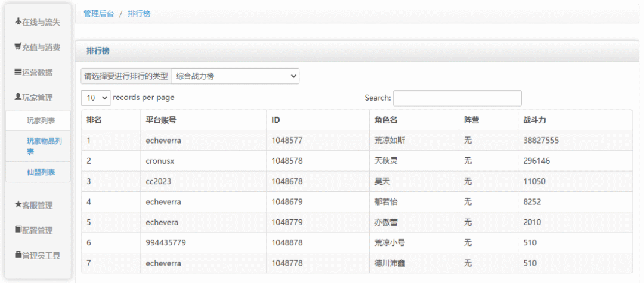Open the 管理员工具 sidebar menu
The height and width of the screenshot is (283, 644).
38,255
